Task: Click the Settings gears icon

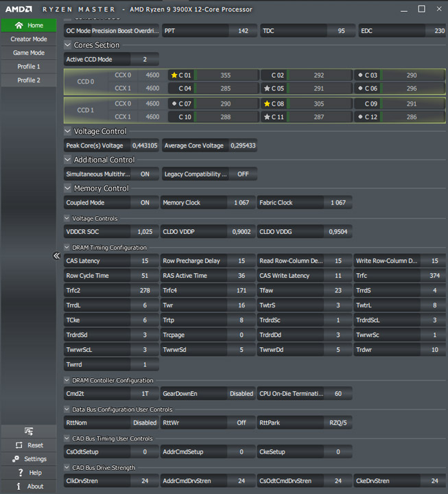Action: (x=16, y=459)
